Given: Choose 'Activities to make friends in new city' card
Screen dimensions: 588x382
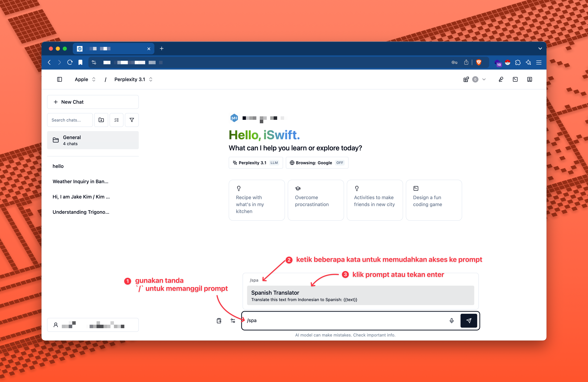Looking at the screenshot, I should pyautogui.click(x=375, y=200).
